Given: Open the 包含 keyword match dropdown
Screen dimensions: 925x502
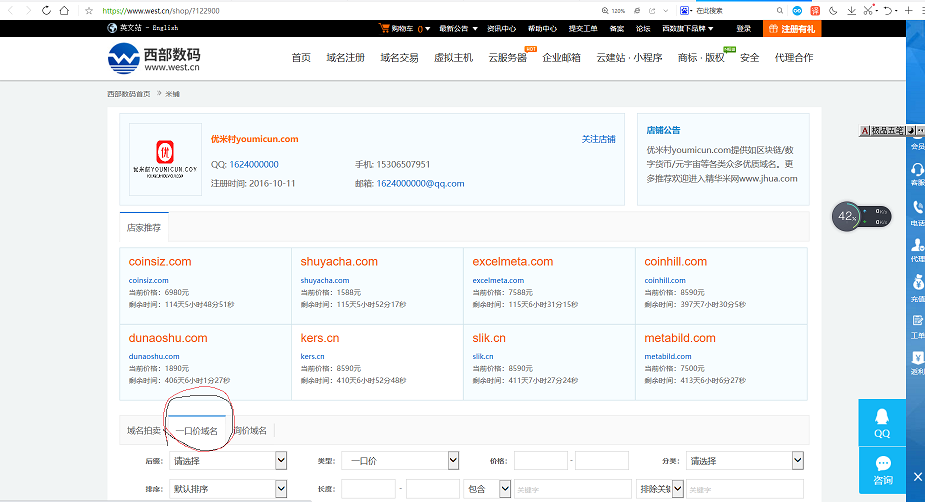Looking at the screenshot, I should click(x=487, y=488).
